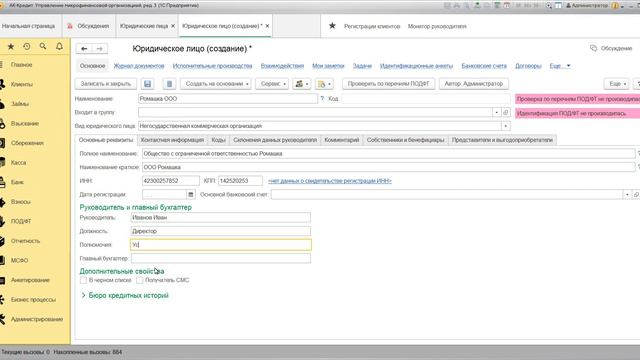
Task: Open Бизнес процессы section in sidebar
Action: (33, 300)
